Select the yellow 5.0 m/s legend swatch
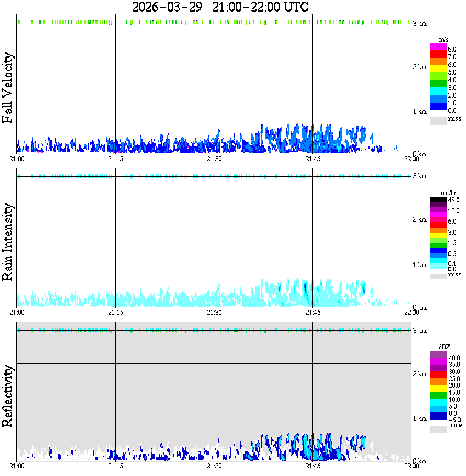Viewport: 466px width, 476px height. [x=438, y=69]
